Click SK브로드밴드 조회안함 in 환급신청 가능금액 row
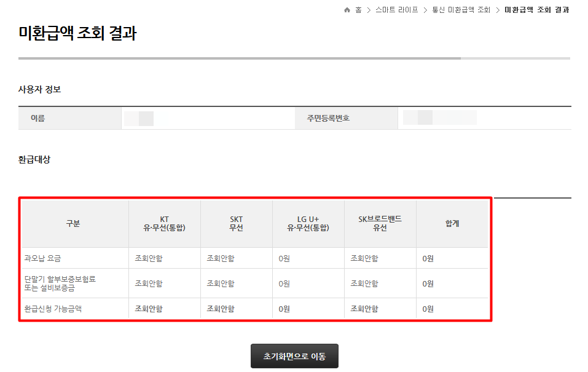This screenshot has width=588, height=372. [364, 309]
